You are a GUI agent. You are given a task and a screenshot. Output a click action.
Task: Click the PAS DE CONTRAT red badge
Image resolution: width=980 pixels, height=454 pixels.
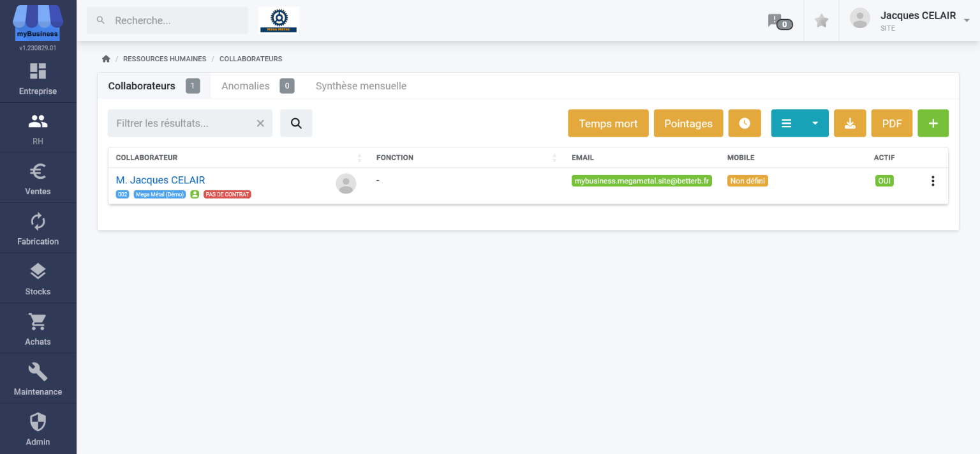point(228,194)
